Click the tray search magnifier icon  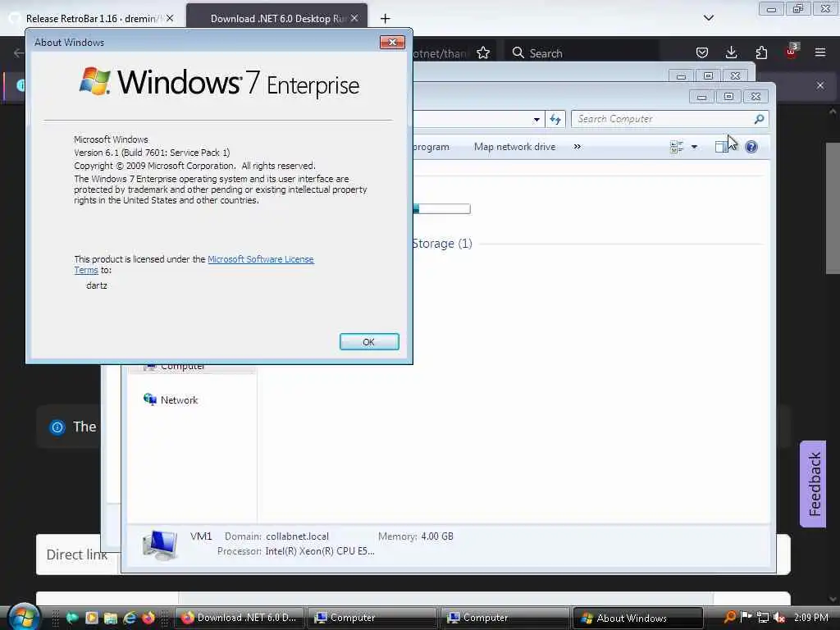[729, 617]
